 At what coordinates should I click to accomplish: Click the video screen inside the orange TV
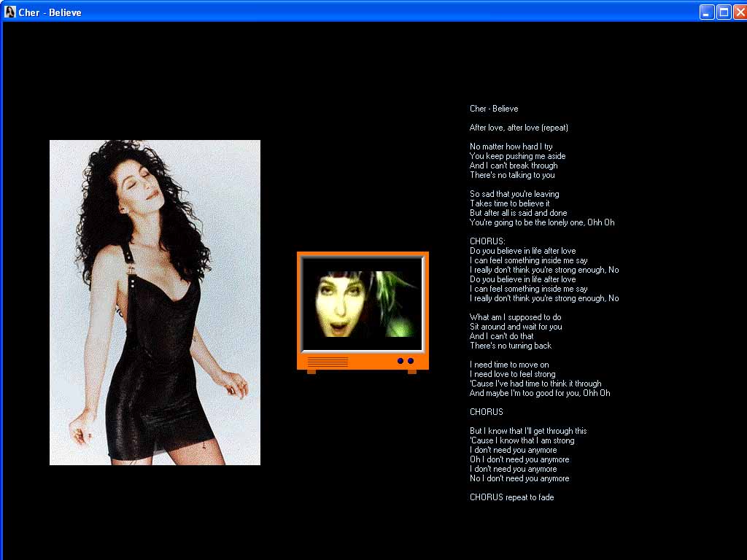pos(362,304)
